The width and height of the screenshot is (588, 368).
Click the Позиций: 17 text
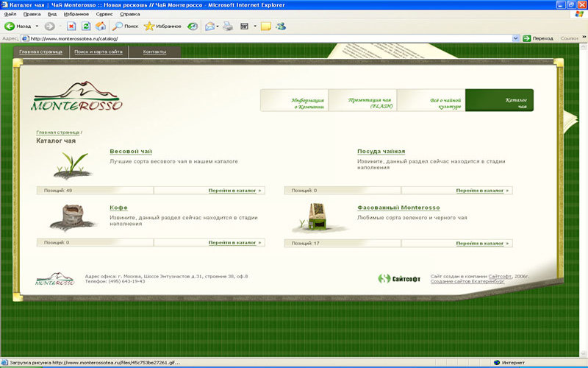pos(306,244)
